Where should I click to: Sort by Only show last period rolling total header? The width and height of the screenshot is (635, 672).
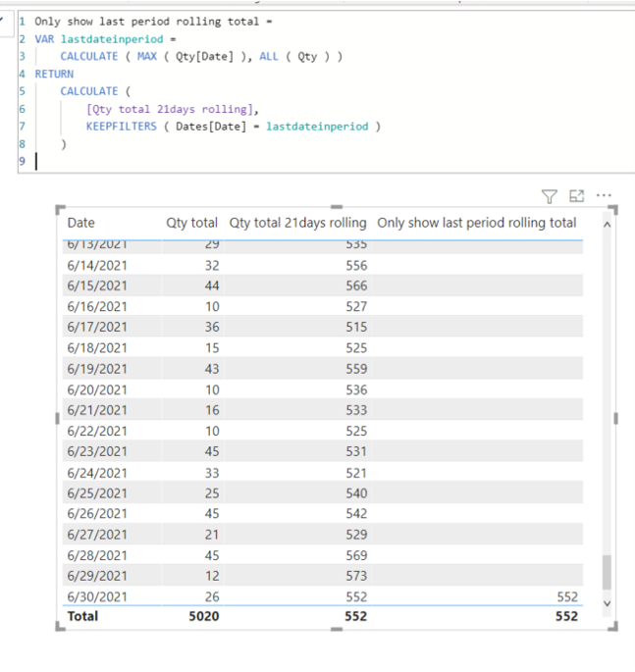(x=477, y=223)
